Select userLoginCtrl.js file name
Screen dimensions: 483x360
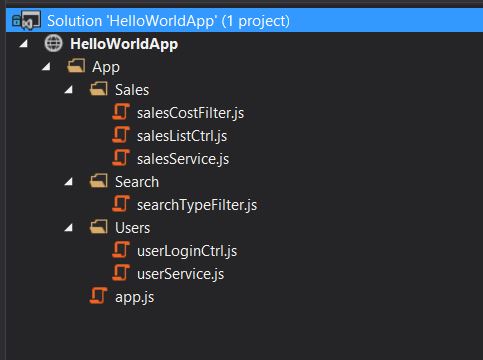coord(187,251)
